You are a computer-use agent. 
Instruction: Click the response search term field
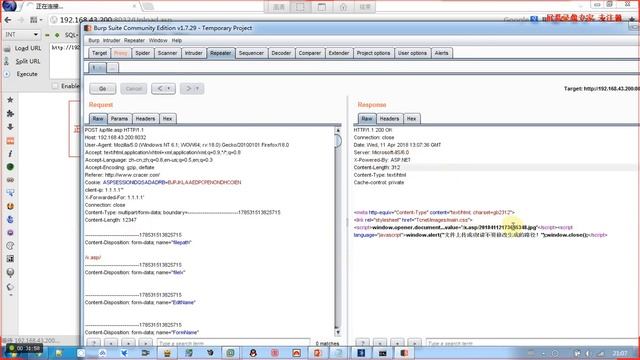pos(532,343)
